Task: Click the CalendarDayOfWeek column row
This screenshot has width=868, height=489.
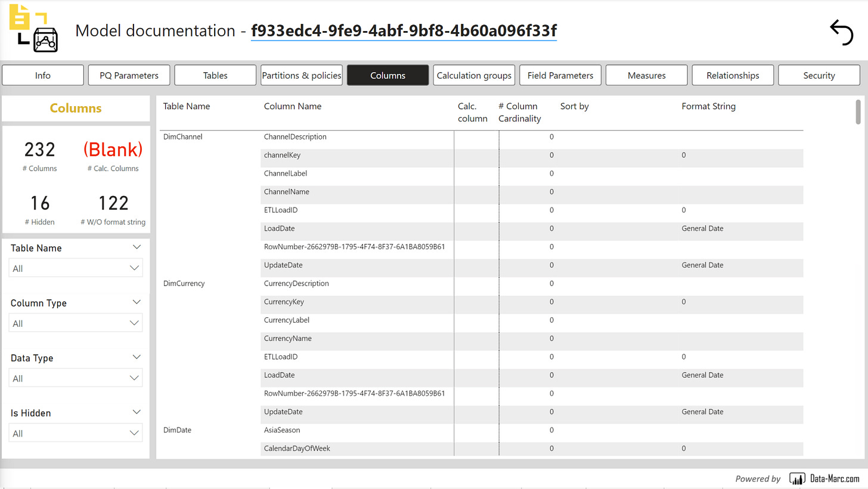Action: tap(532, 448)
